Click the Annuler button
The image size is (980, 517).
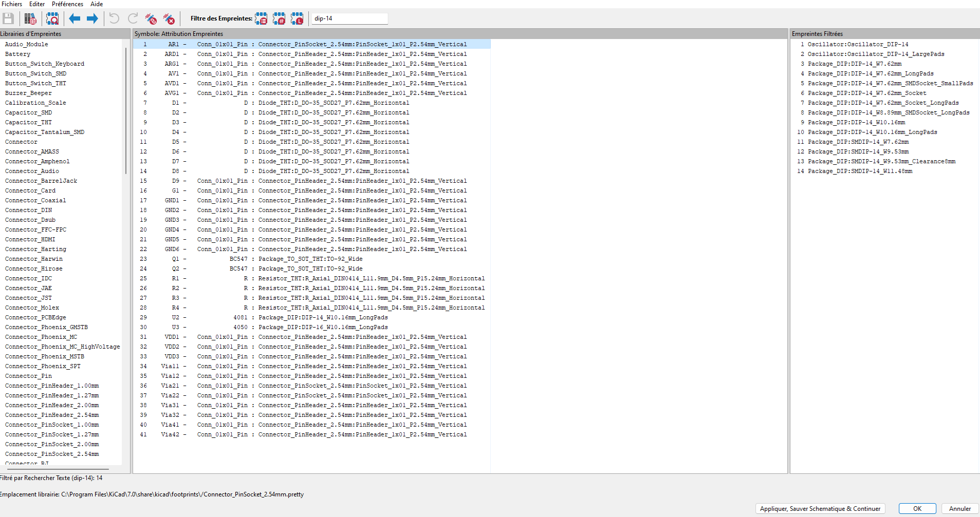(x=959, y=509)
